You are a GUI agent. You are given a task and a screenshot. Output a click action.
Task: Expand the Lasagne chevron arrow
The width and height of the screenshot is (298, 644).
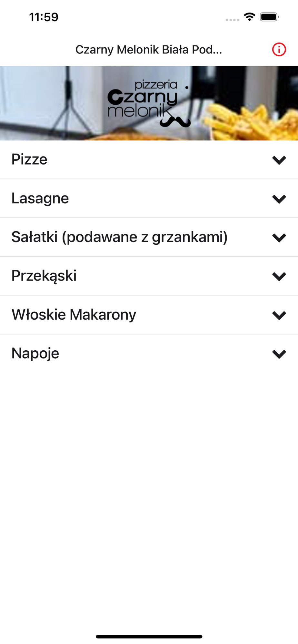[x=279, y=199]
